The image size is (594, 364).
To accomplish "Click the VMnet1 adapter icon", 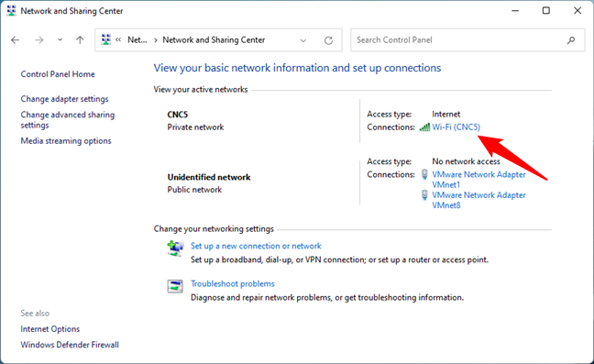I will pos(424,174).
